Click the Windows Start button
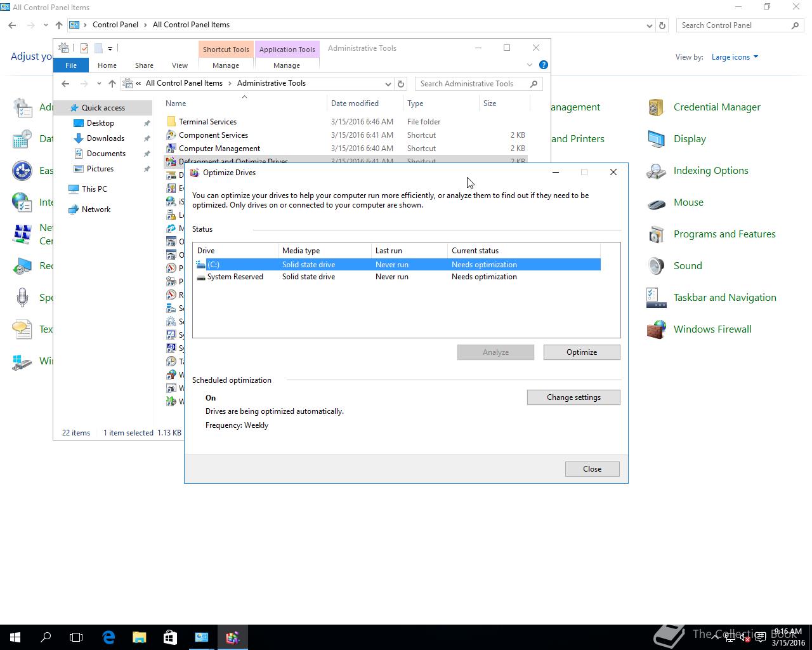 15,637
